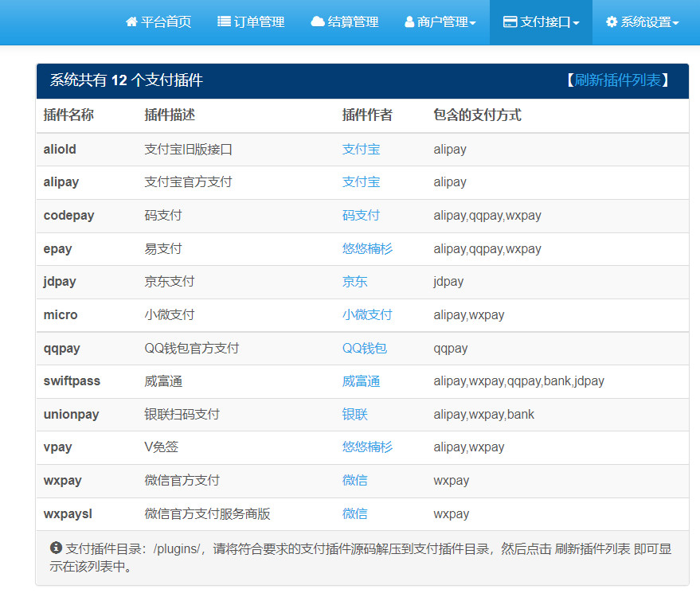Image resolution: width=700 pixels, height=593 pixels.
Task: Open the 京东 author link
Action: (x=355, y=282)
